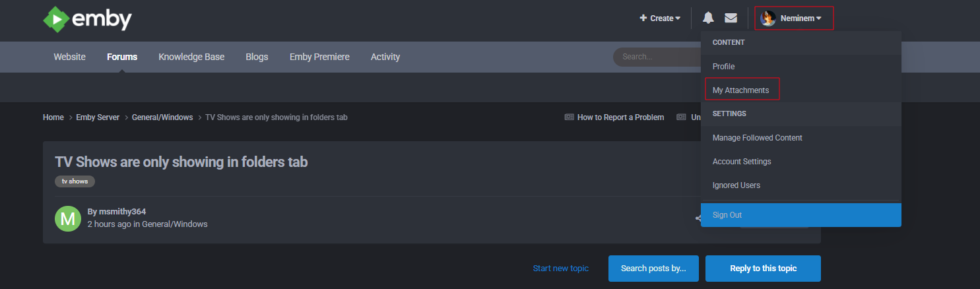The height and width of the screenshot is (289, 980).
Task: Collapse the Neminem account menu
Action: (800, 18)
